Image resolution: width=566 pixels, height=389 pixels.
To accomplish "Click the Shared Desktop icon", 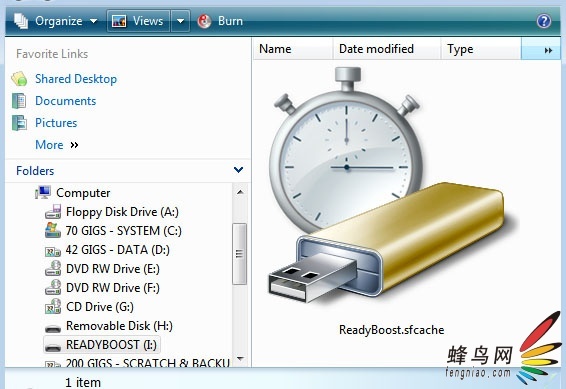I will [19, 79].
